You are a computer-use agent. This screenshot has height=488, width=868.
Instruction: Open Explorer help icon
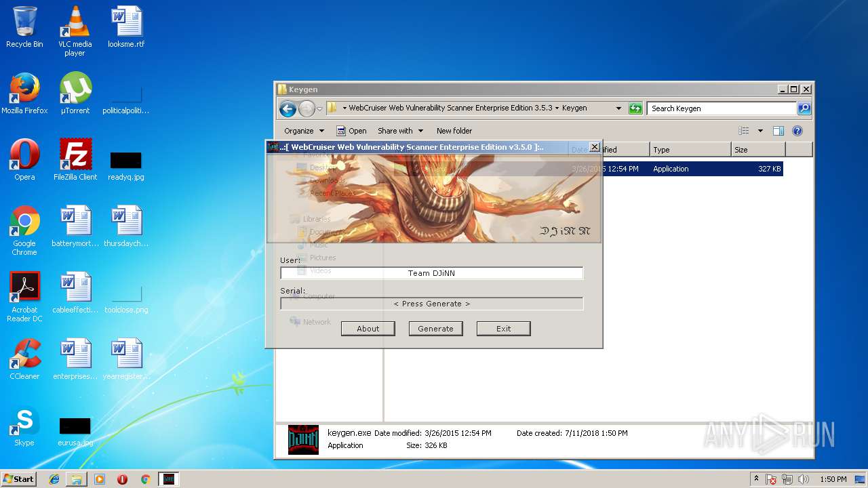coord(797,131)
